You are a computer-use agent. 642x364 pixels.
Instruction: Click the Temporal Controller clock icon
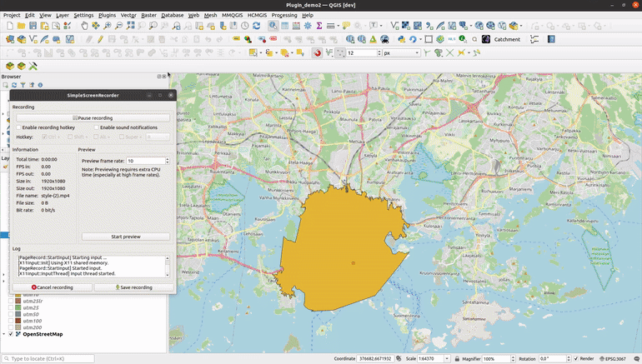(245, 26)
